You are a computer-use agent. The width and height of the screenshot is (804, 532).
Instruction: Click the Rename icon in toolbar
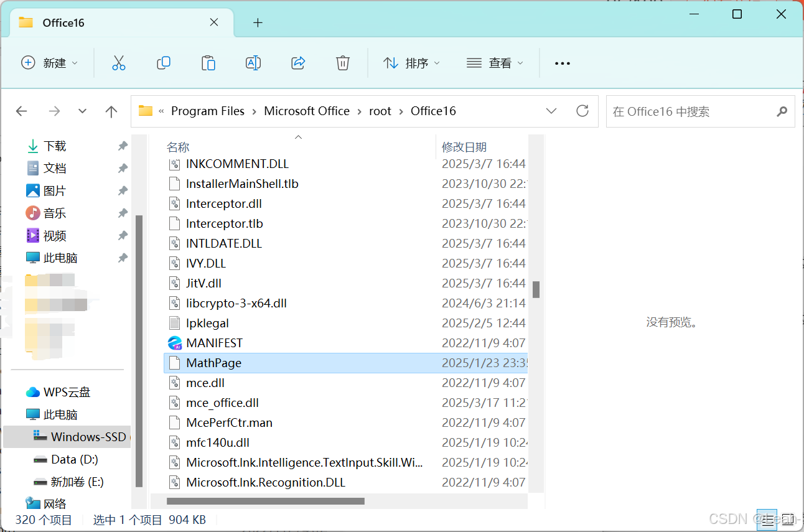[x=253, y=63]
